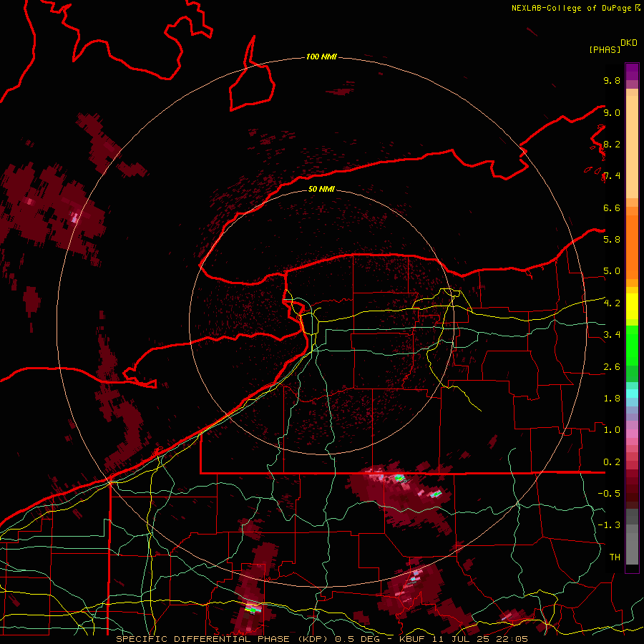
Task: Click the 9.8 value on the scale
Action: click(x=612, y=80)
